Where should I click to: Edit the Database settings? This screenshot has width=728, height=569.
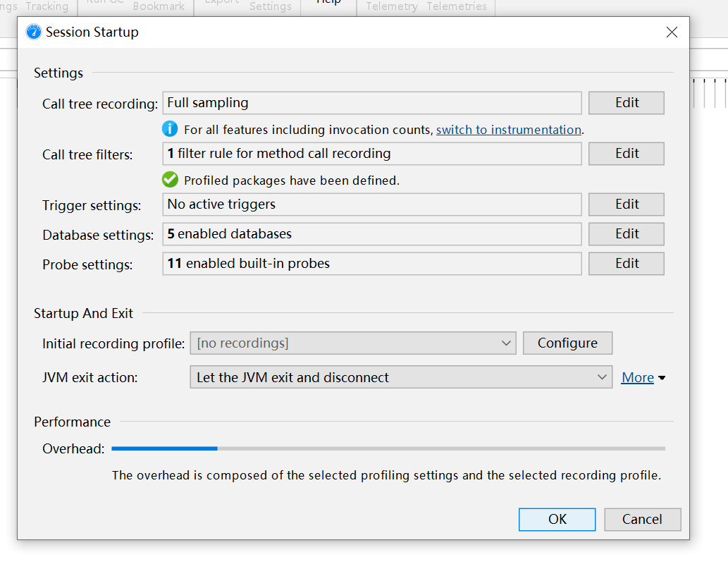[x=626, y=234]
